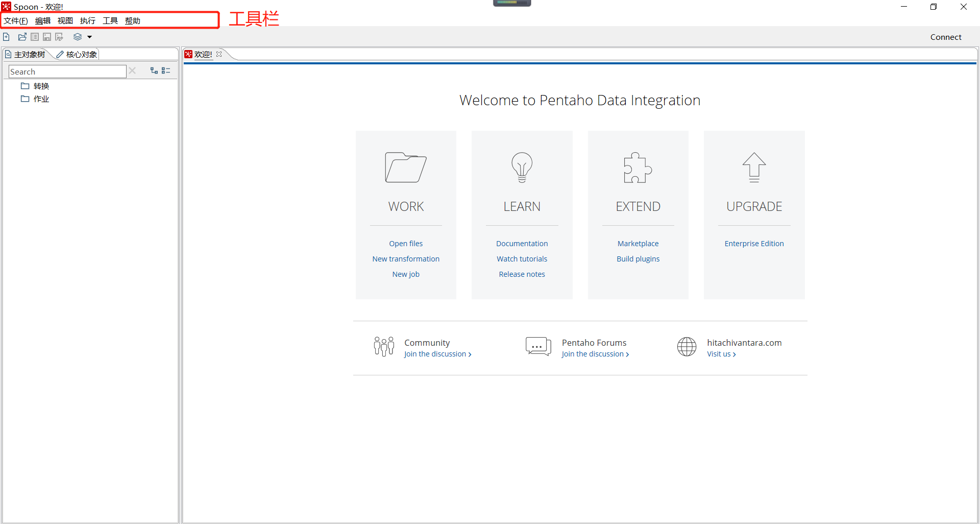Click the Pentaho Forums chat bubble icon
Viewport: 980px width, 524px height.
(x=538, y=346)
